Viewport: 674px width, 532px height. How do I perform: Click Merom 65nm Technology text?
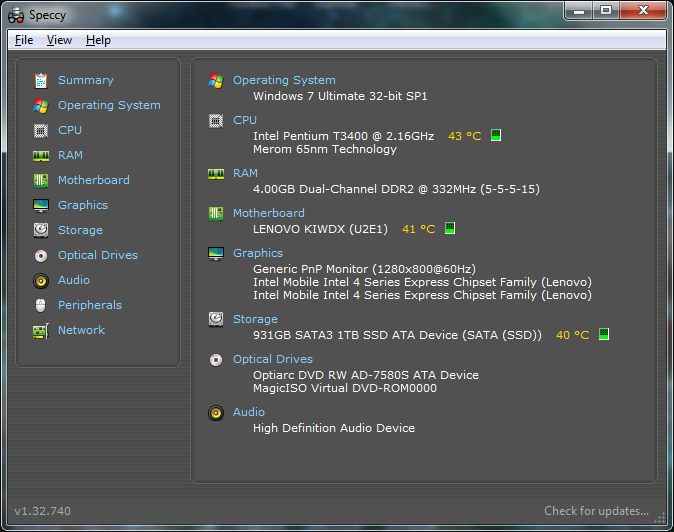(x=325, y=150)
